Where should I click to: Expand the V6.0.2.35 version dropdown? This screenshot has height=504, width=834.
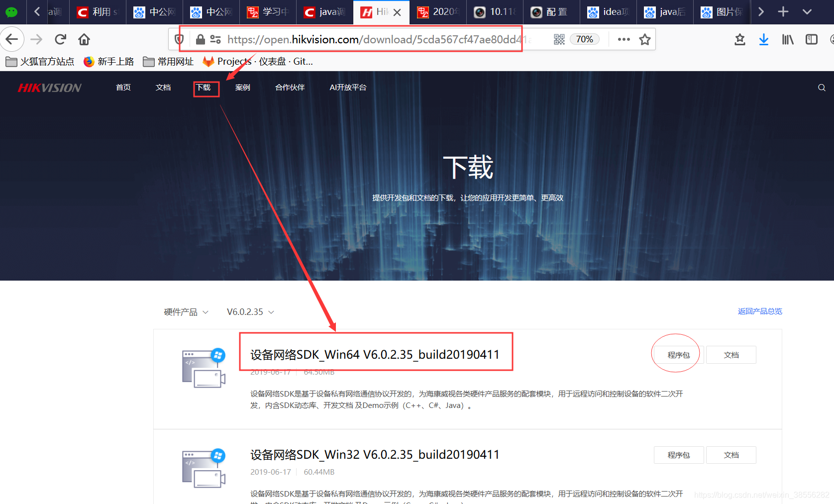[250, 312]
